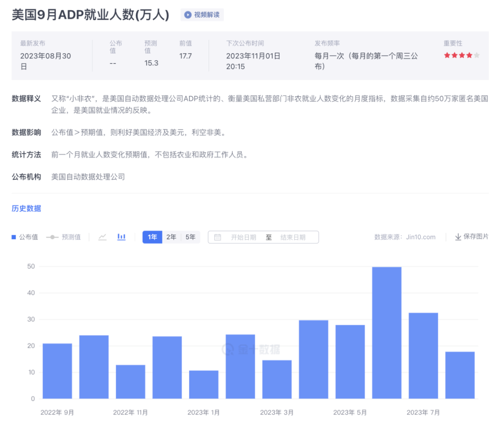Image resolution: width=504 pixels, height=434 pixels.
Task: Toggle the 预测值 legend series
Action: 63,237
